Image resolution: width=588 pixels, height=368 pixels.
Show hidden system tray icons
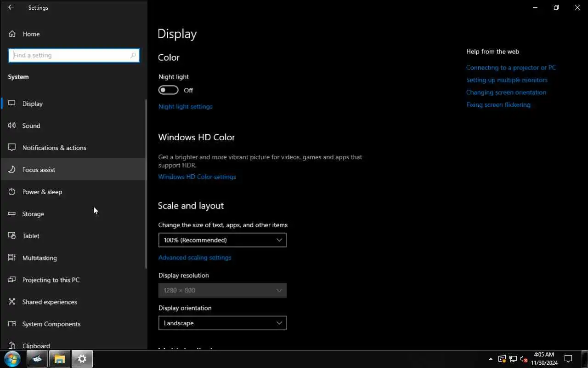[491, 359]
